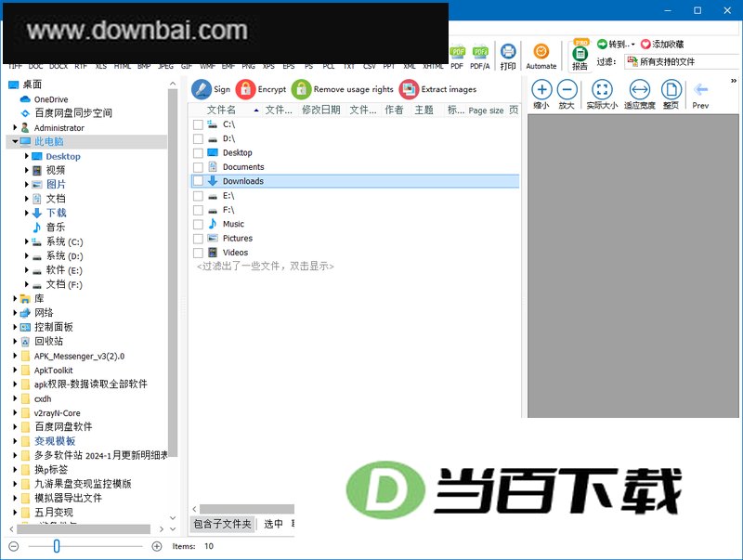Select the 变现模板 folder

[55, 441]
